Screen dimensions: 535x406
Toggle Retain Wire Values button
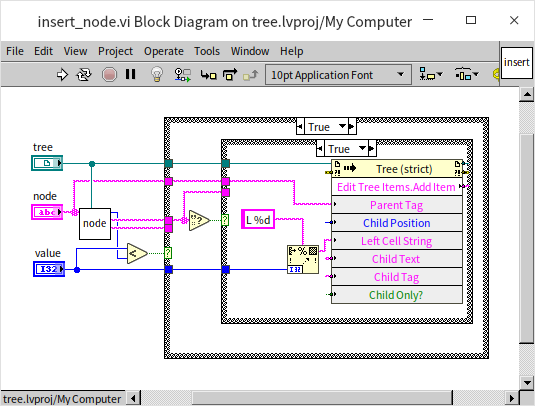(183, 74)
